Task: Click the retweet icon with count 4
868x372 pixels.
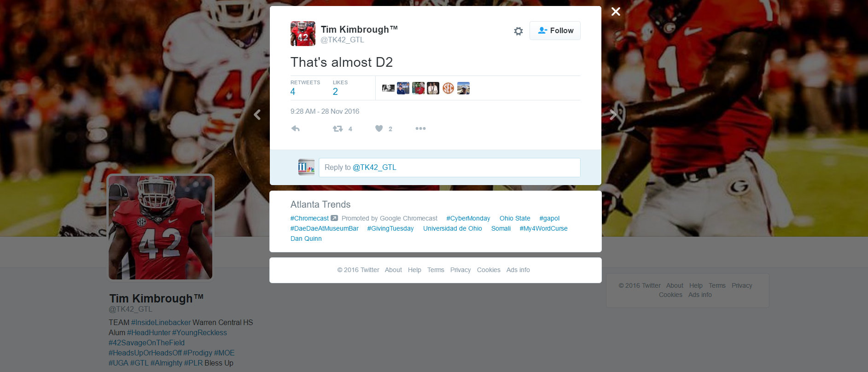Action: click(338, 128)
